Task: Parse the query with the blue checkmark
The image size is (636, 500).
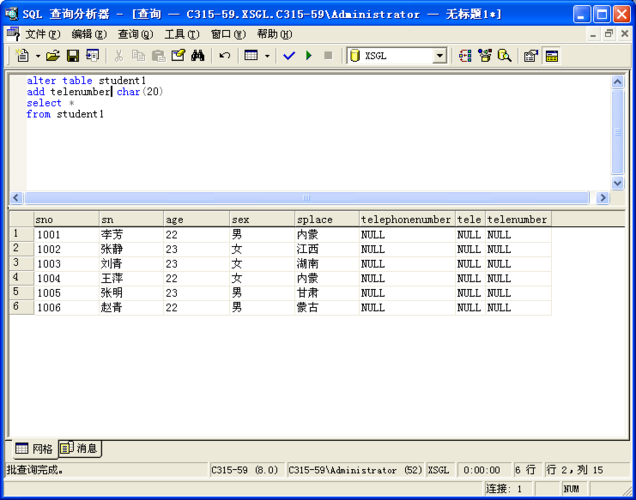Action: [289, 56]
